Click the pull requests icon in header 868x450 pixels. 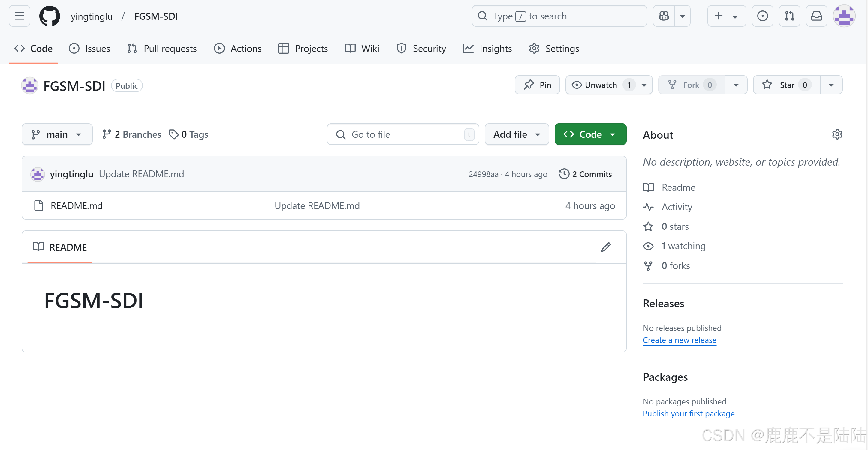click(x=789, y=16)
